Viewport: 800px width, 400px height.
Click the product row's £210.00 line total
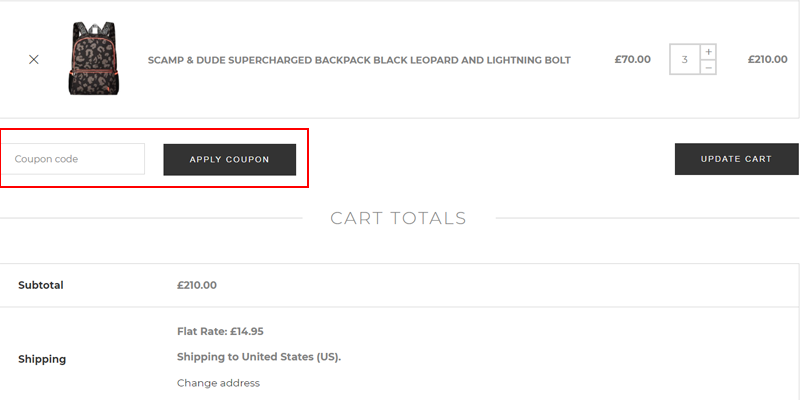point(767,60)
